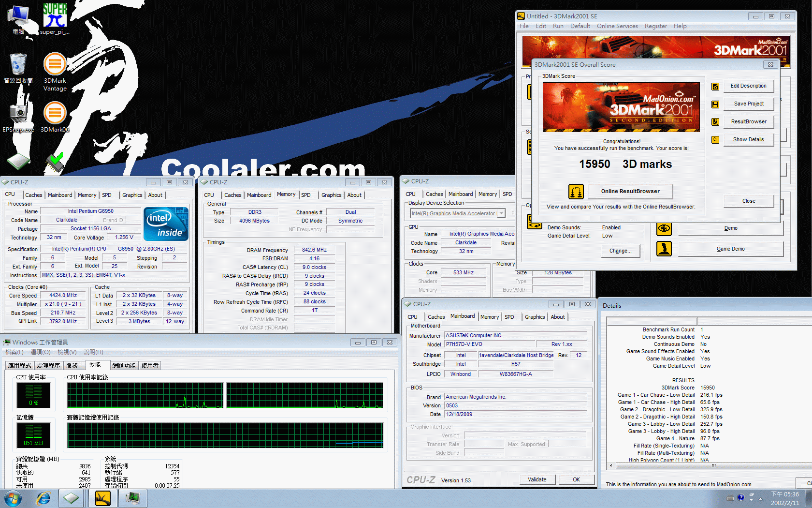Click the Online ResultBrowser button
Image resolution: width=812 pixels, height=508 pixels.
[630, 192]
